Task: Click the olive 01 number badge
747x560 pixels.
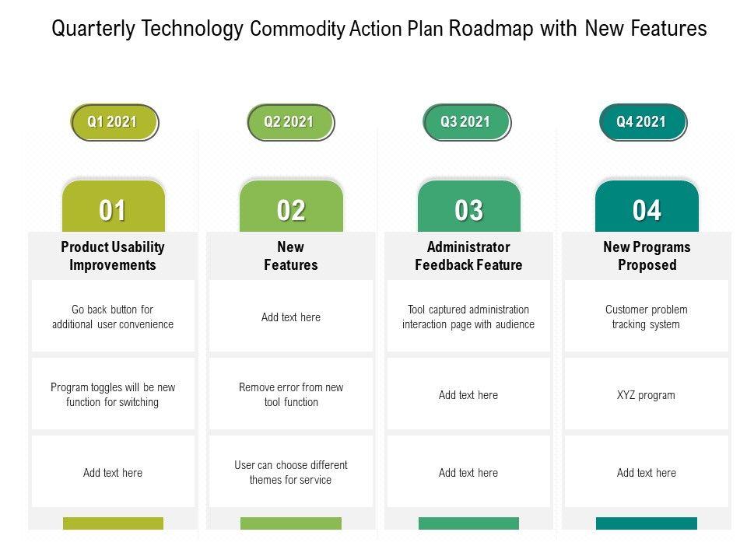Action: [113, 210]
